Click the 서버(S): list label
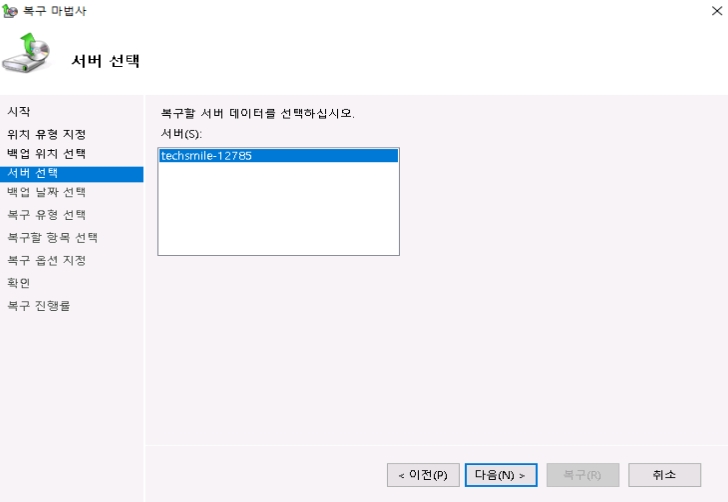The width and height of the screenshot is (728, 502). click(x=181, y=134)
